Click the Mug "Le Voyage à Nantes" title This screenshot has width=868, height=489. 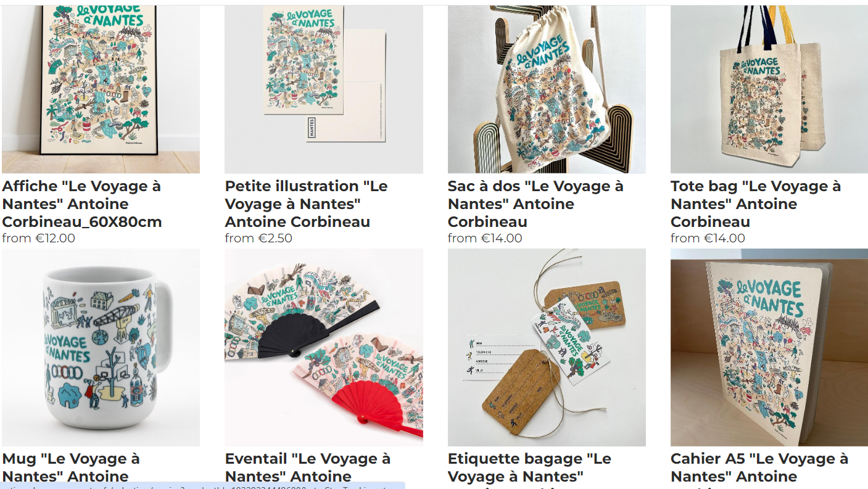click(x=71, y=468)
